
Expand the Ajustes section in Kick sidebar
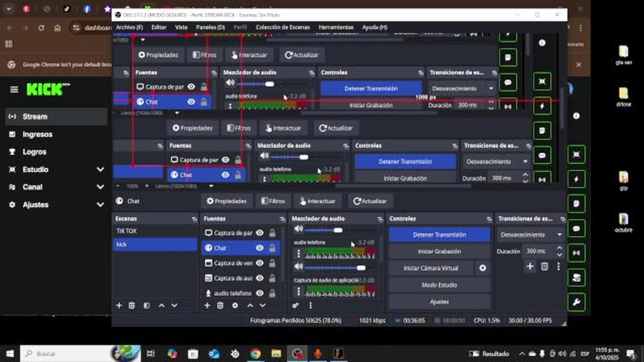coord(100,205)
